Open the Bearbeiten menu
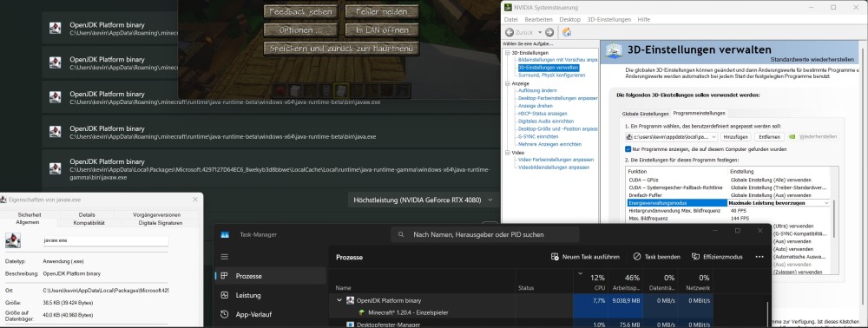The height and width of the screenshot is (328, 868). [x=539, y=19]
